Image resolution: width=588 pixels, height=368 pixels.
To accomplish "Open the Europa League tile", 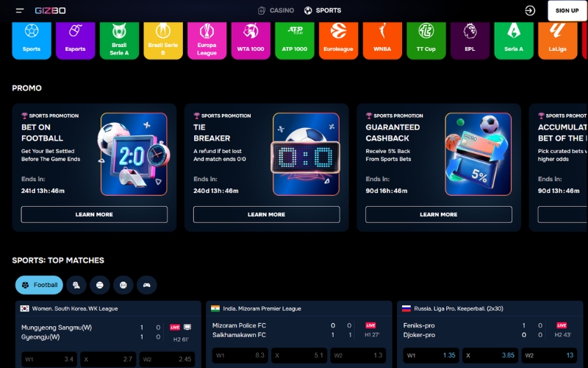I will 207,40.
